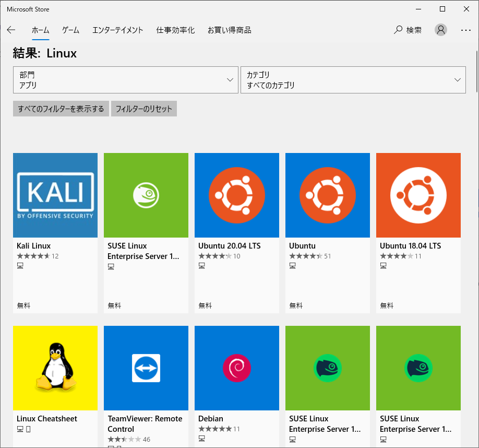Viewport: 479px width, 448px height.
Task: Switch to the ゲーム tab
Action: point(70,30)
